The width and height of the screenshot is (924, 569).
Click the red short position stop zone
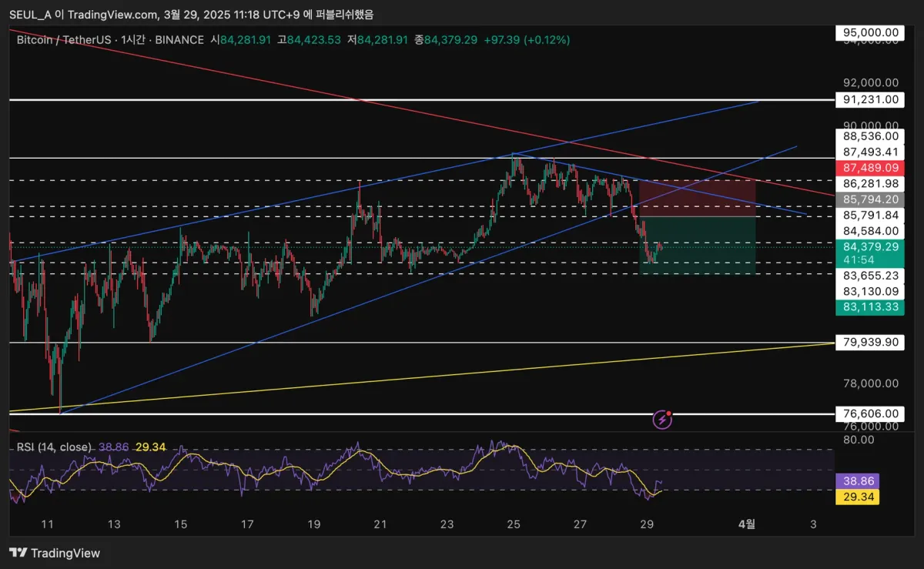pos(698,198)
